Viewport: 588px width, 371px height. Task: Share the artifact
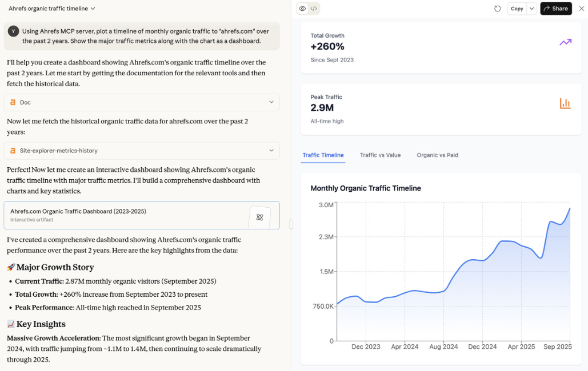(x=556, y=9)
